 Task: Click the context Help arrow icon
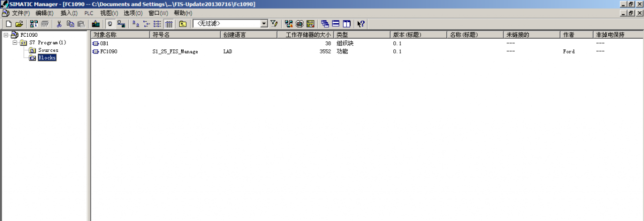(x=361, y=24)
